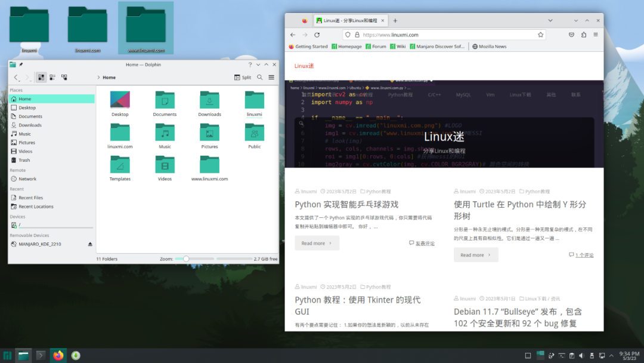Image resolution: width=644 pixels, height=363 pixels.
Task: Switch Dolphin to Icons view mode
Action: pos(41,77)
